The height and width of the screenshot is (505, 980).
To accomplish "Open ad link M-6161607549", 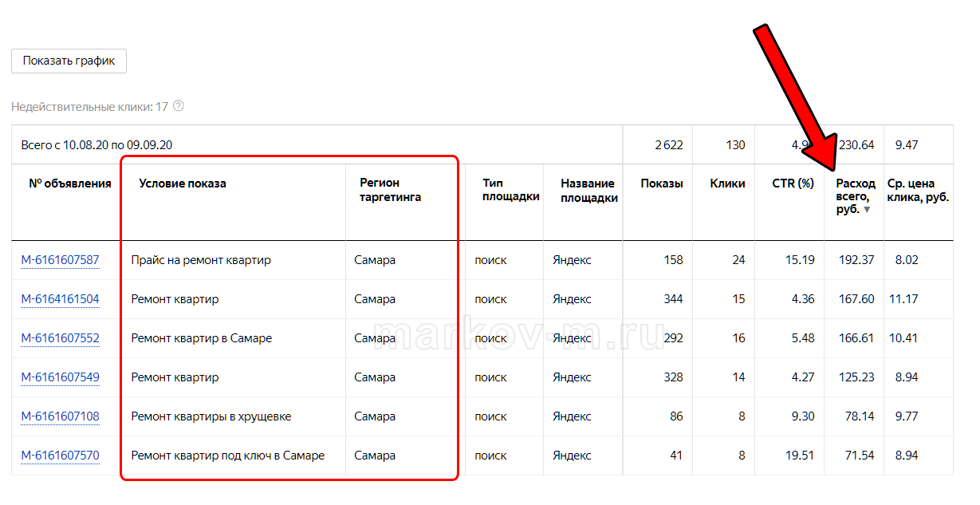I will coord(60,377).
